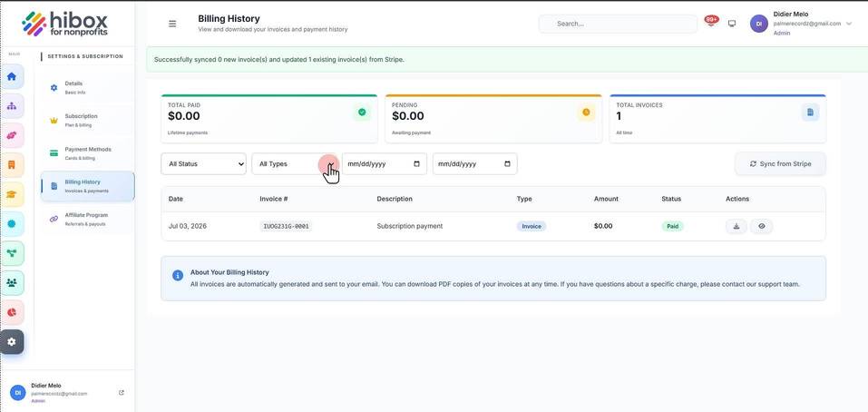Click the document icon on Total Invoices card

click(x=811, y=113)
